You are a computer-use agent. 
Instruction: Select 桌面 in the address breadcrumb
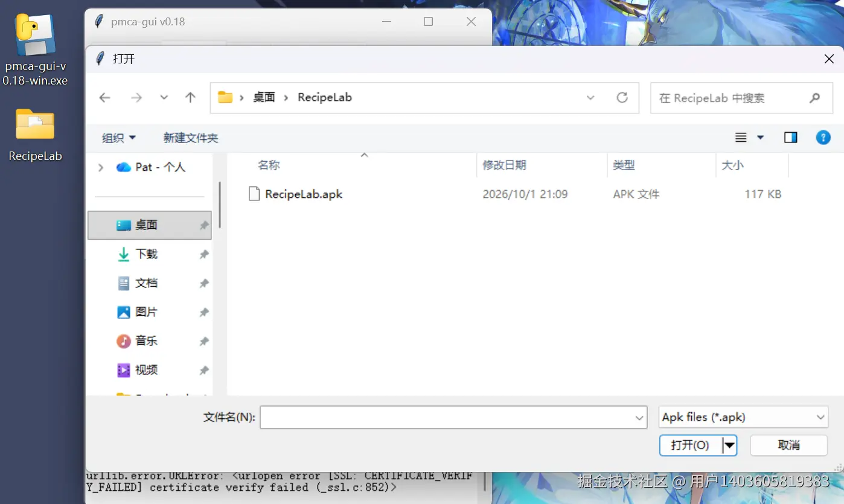pyautogui.click(x=264, y=98)
